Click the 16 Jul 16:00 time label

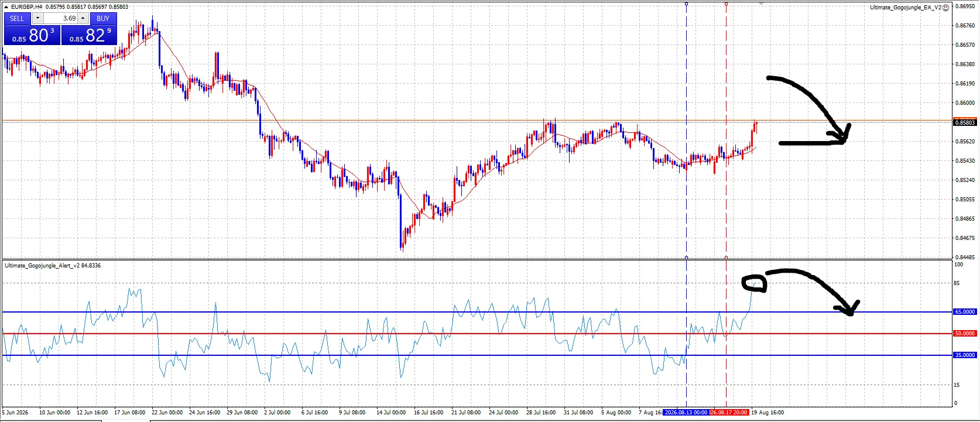tap(429, 413)
